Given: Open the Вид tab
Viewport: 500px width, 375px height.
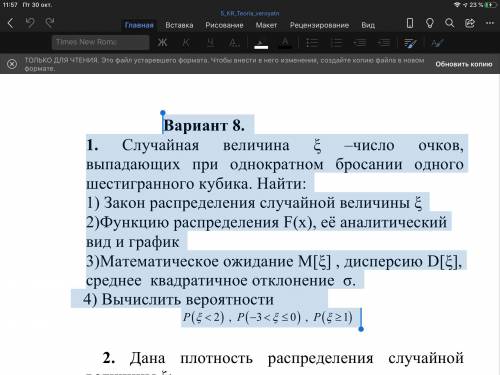Looking at the screenshot, I should [368, 25].
